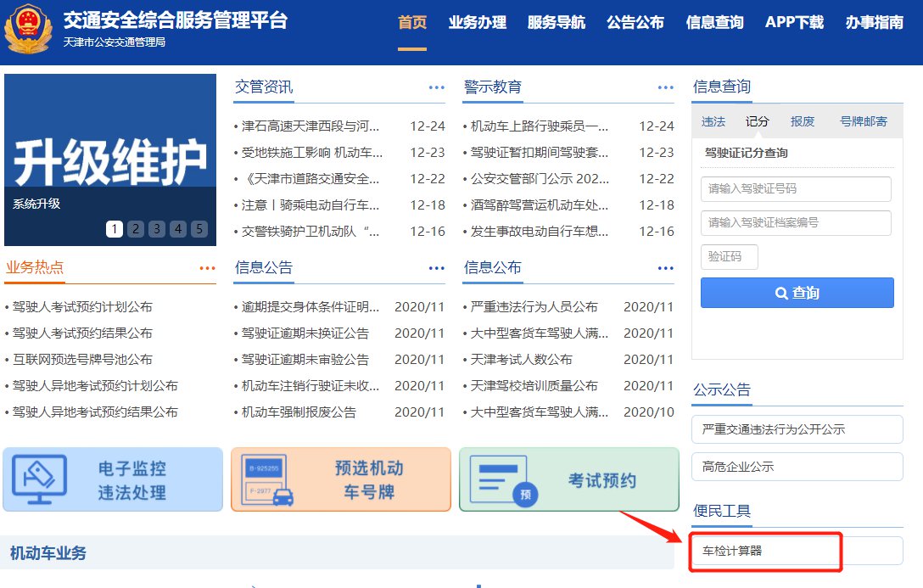
Task: Expand more dots for 警示教育
Action: [665, 87]
